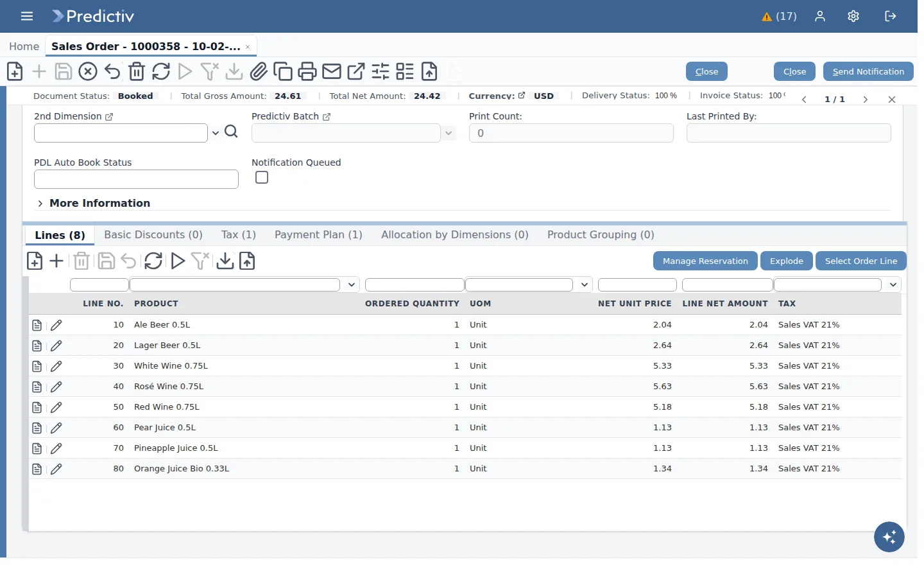924x578 pixels.
Task: Open the Predictiv Batch dropdown
Action: coord(449,133)
